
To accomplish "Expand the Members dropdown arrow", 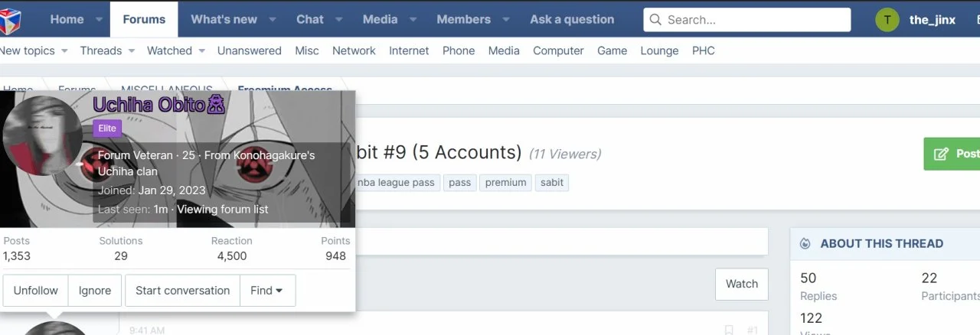I will pos(505,20).
